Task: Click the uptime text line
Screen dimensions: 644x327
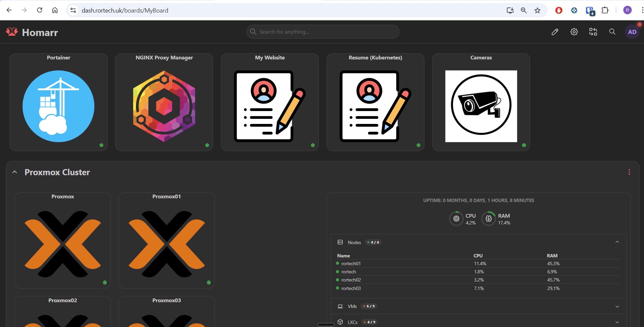Action: pyautogui.click(x=478, y=200)
